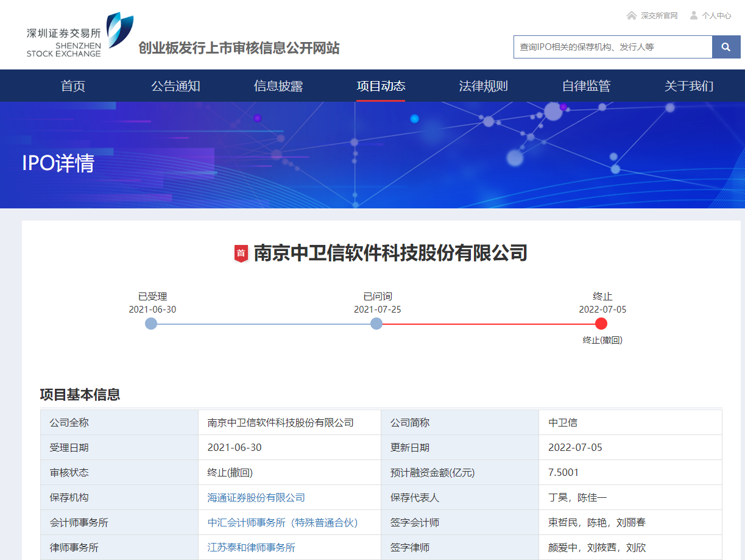745x560 pixels.
Task: Click the 公司全称 value cell in table
Action: 289,422
